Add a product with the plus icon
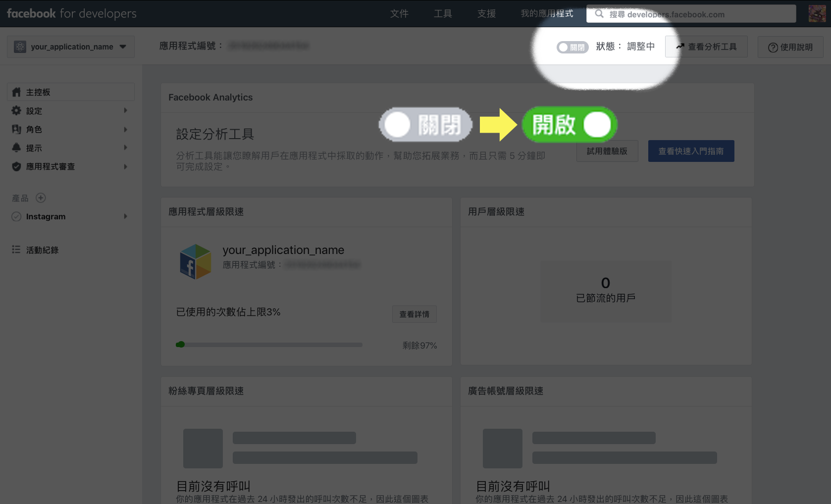 [41, 198]
